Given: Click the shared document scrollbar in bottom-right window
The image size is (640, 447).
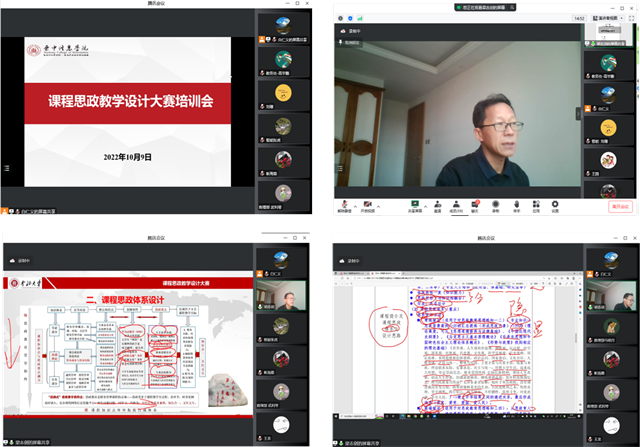Looking at the screenshot, I should click(576, 338).
